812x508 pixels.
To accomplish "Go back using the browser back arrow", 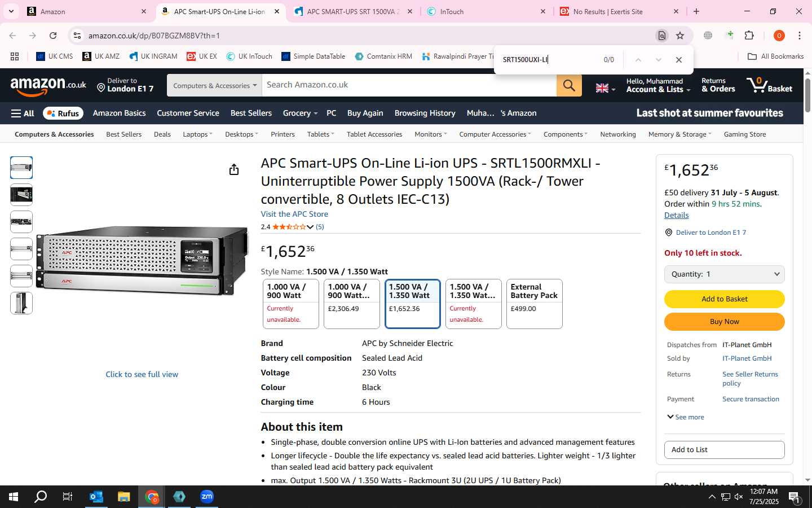I will 12,36.
